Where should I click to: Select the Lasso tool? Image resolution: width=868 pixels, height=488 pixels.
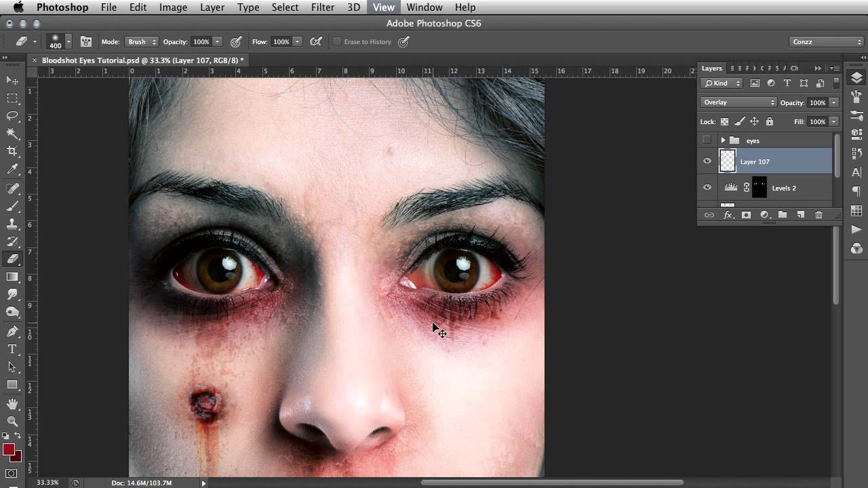[x=12, y=116]
